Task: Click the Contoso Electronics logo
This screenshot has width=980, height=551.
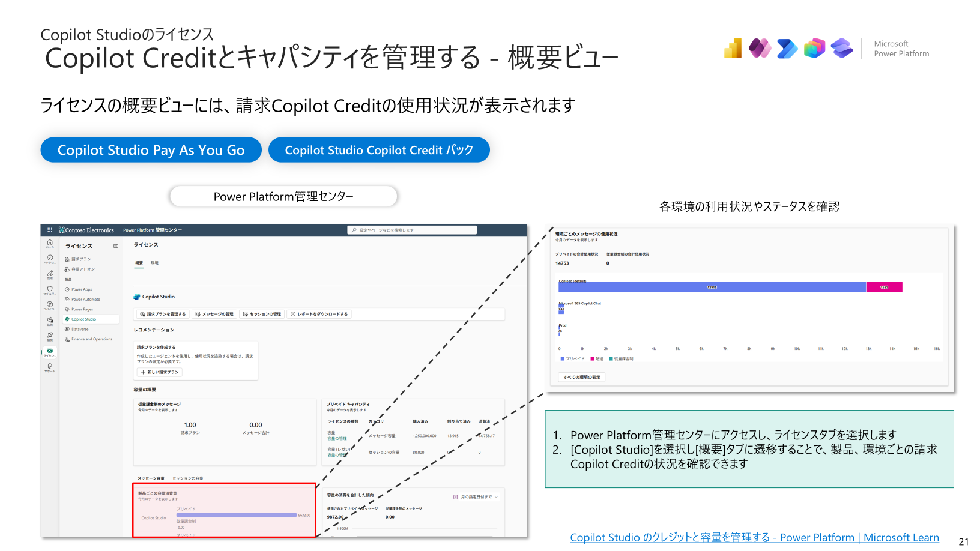Action: click(86, 230)
